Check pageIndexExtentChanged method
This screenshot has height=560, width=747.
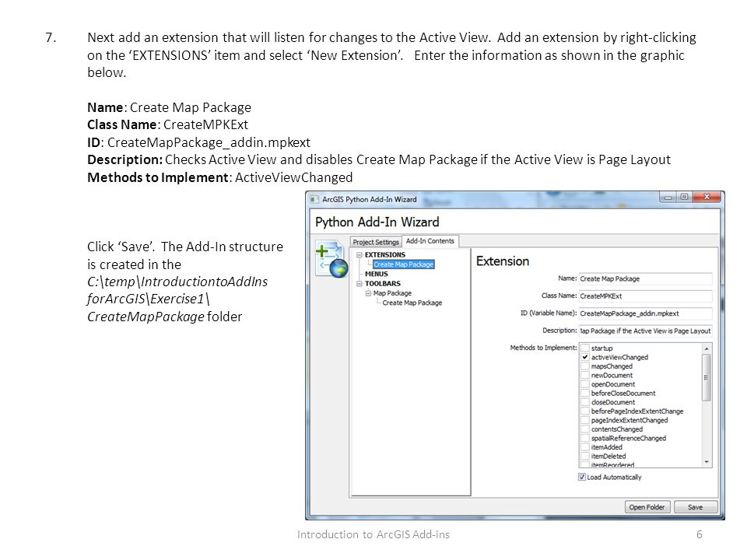(585, 421)
